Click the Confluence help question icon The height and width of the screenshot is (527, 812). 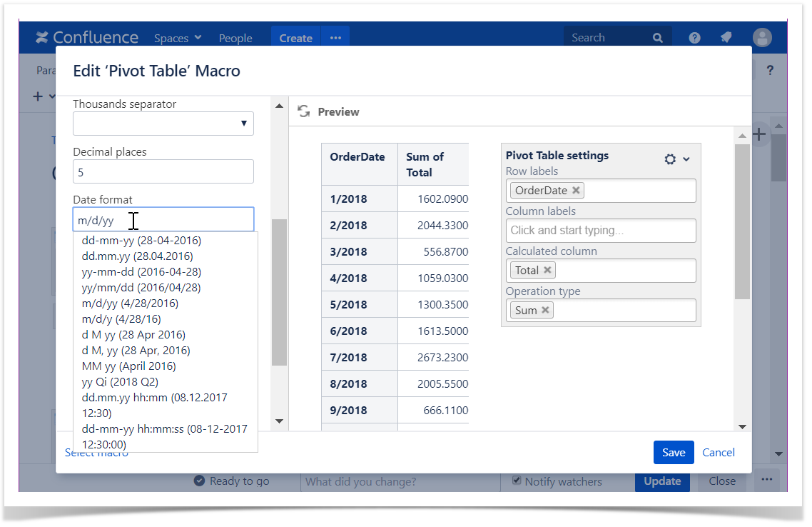(694, 38)
